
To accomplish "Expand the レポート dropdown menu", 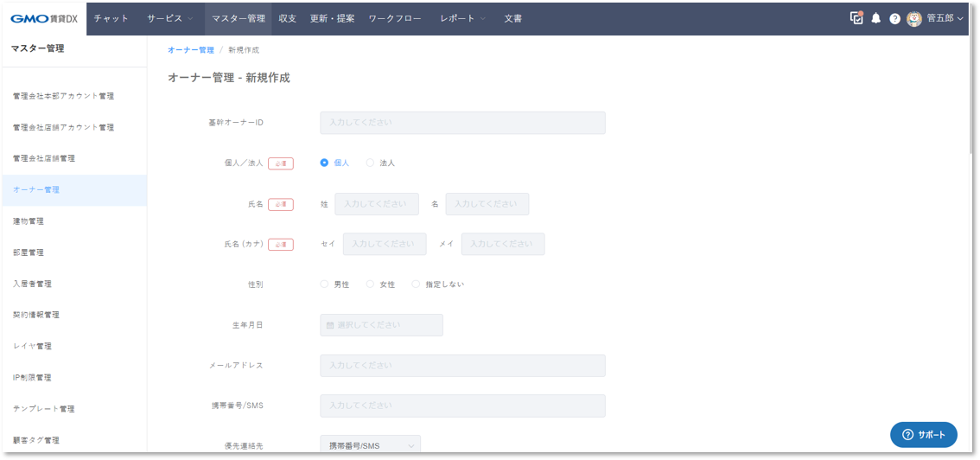I will [462, 18].
